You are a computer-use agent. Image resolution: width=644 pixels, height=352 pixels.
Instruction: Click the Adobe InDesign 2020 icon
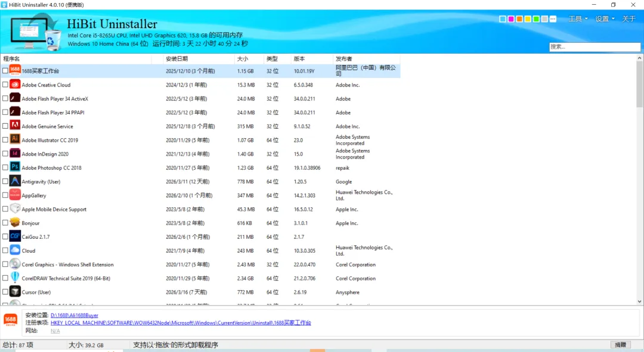click(15, 154)
